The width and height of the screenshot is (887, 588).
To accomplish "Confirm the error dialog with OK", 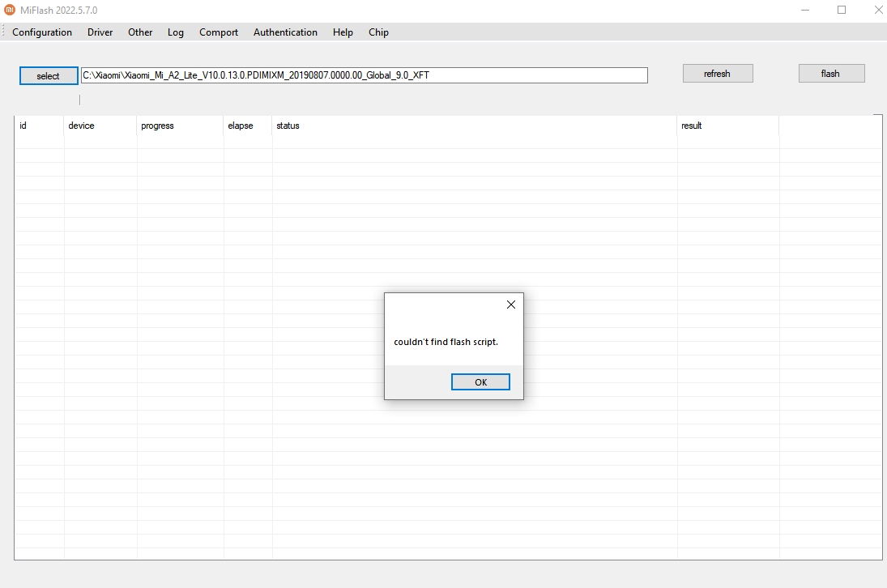I will 480,382.
